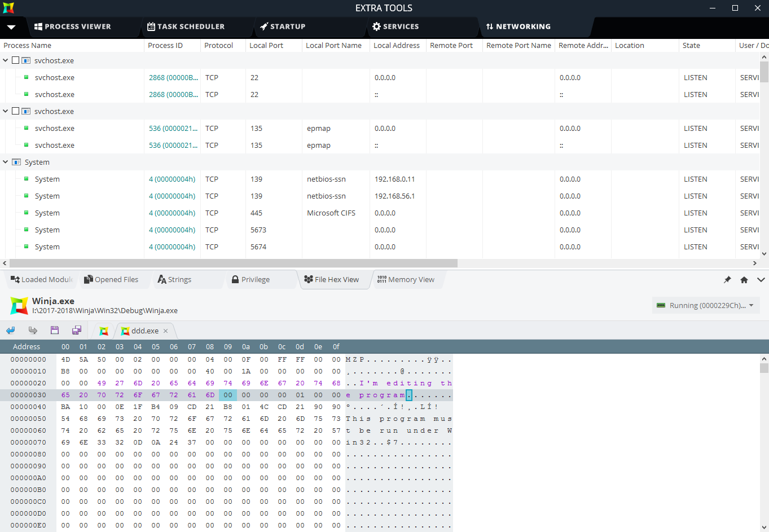Screen dimensions: 769x532
Task: Open the main menu dropdown arrow
Action: click(x=11, y=27)
